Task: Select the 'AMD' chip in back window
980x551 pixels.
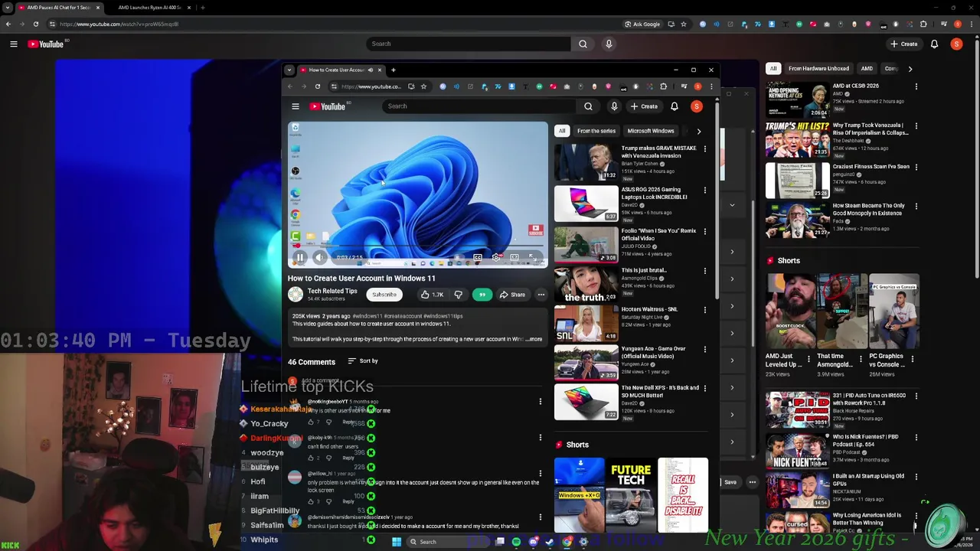Action: coord(867,69)
